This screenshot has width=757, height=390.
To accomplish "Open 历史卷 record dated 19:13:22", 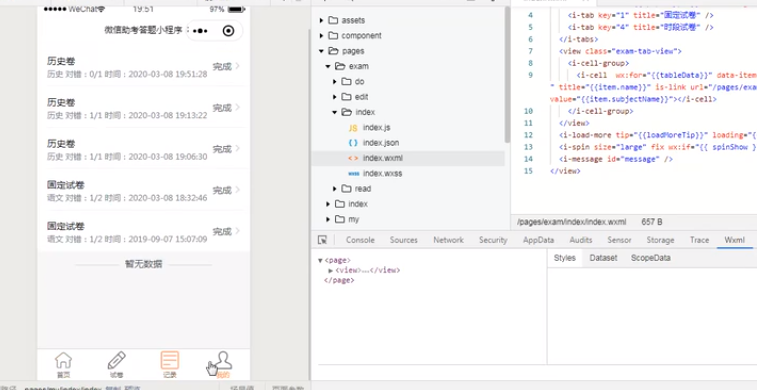I will pyautogui.click(x=143, y=108).
